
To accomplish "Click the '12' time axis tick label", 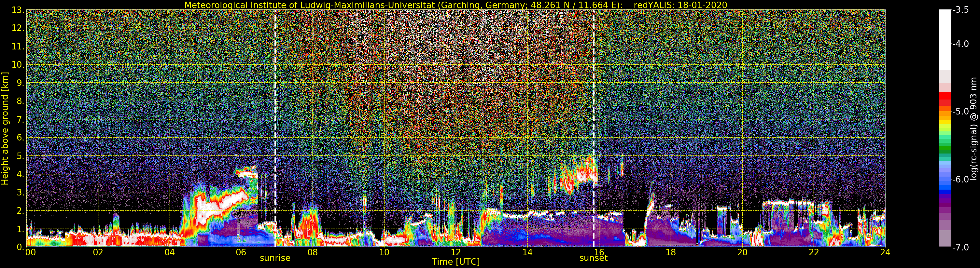I will (456, 253).
